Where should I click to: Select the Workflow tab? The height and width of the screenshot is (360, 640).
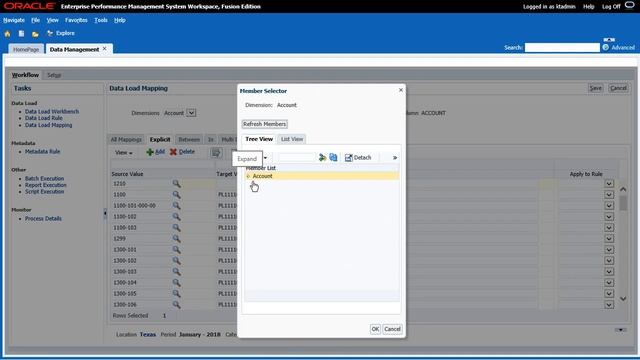click(25, 75)
